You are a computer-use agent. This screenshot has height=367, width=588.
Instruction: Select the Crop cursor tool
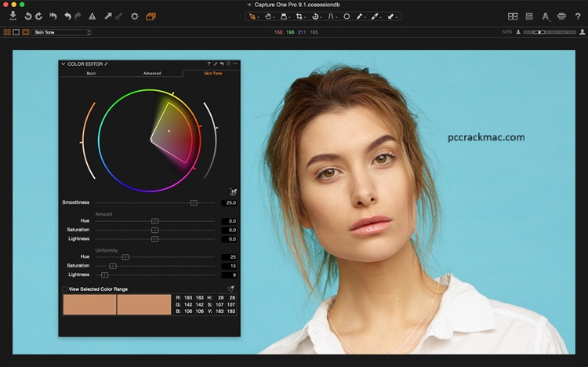(299, 16)
